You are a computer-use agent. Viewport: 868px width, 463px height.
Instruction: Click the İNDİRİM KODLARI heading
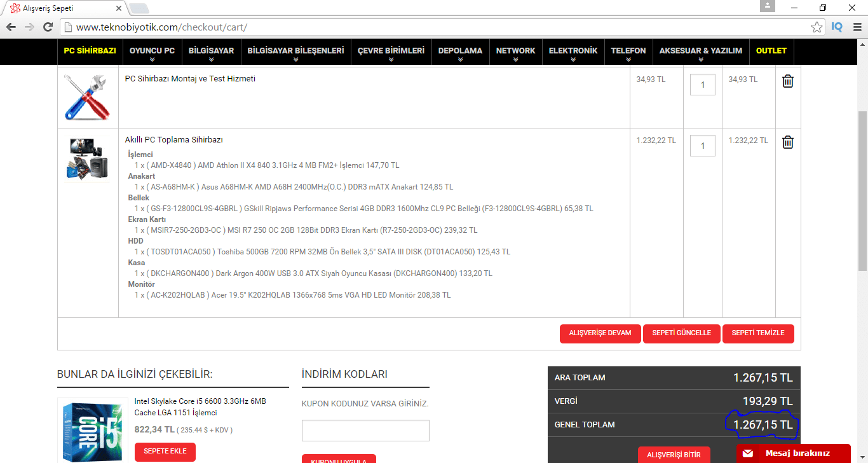tap(344, 374)
